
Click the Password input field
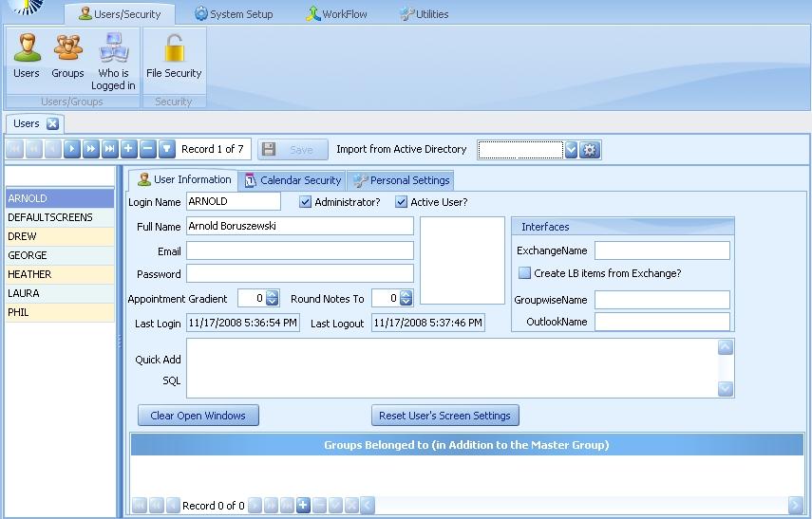point(300,273)
